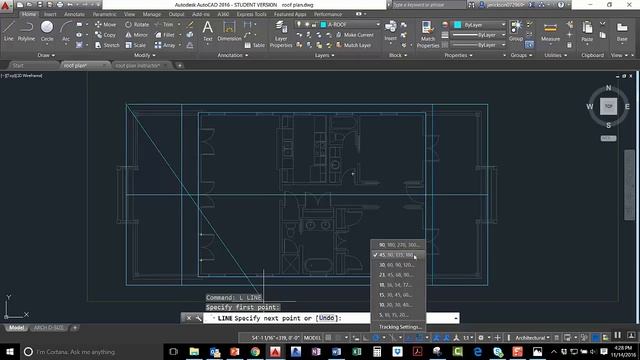
Task: Expand the Modify panel
Action: pyautogui.click(x=144, y=55)
